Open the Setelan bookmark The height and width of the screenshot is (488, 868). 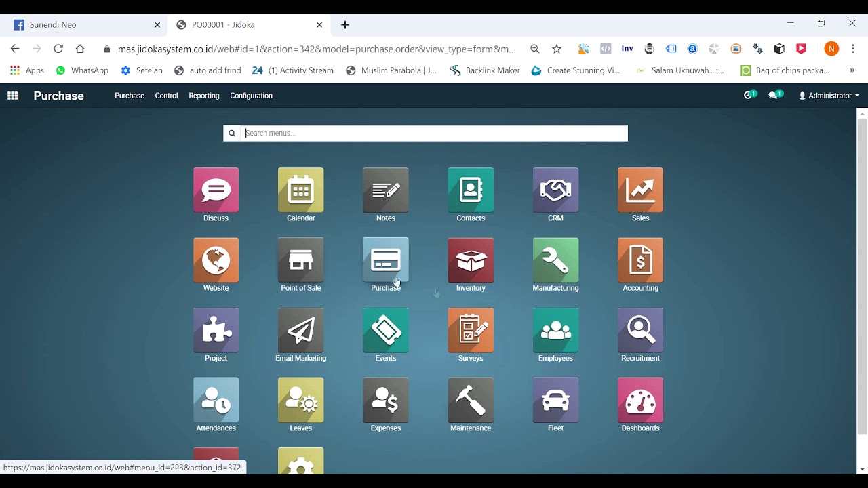point(141,70)
